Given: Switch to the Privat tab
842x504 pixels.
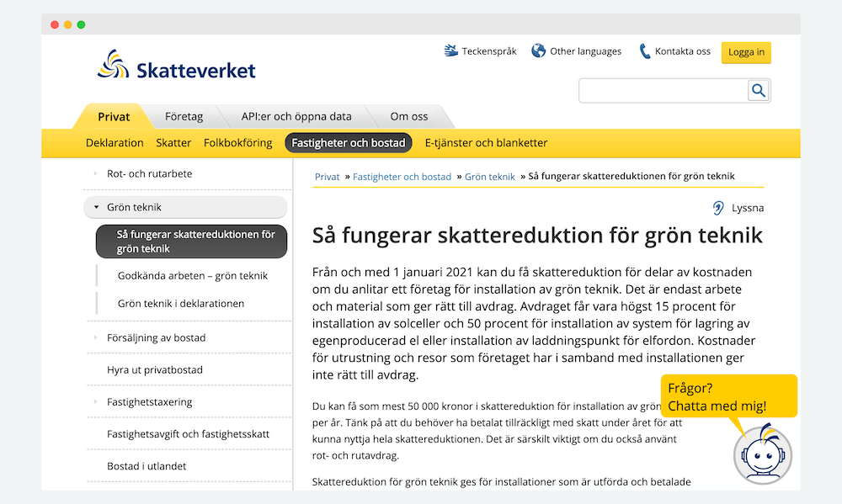Looking at the screenshot, I should coord(114,116).
